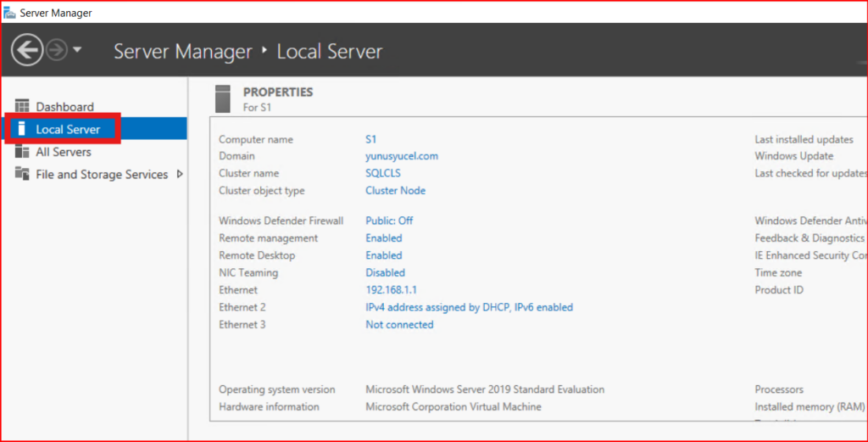Click the File and Storage Services icon
The height and width of the screenshot is (442, 868).
pos(22,174)
